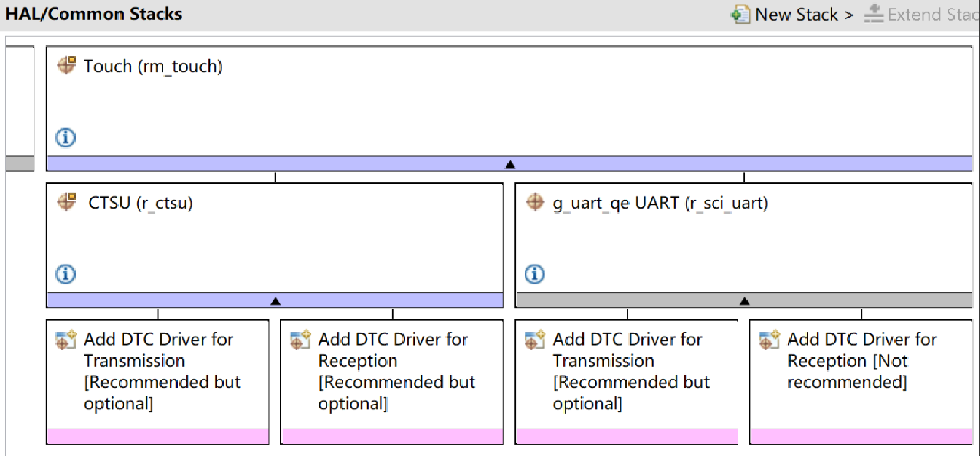Screen dimensions: 980x456
Task: Click the New Stack icon
Action: point(740,14)
